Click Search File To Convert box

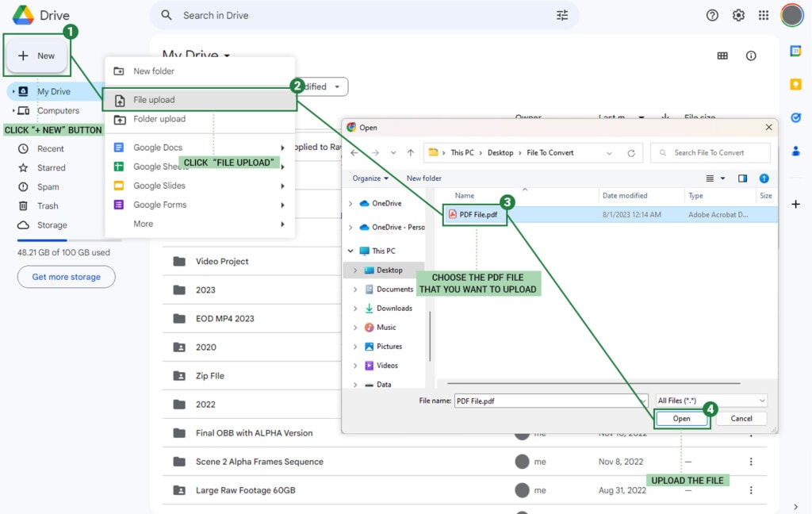click(x=710, y=153)
